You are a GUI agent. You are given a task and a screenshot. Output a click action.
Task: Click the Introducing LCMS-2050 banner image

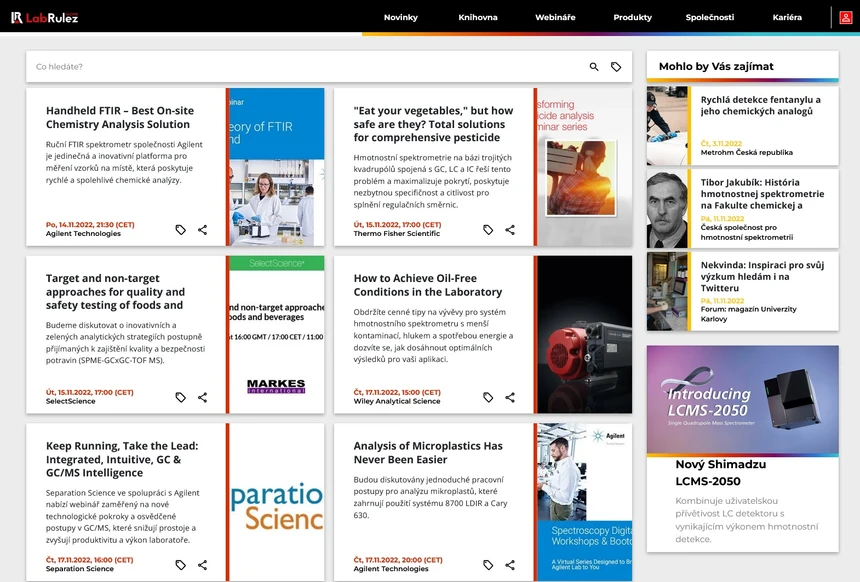click(742, 400)
